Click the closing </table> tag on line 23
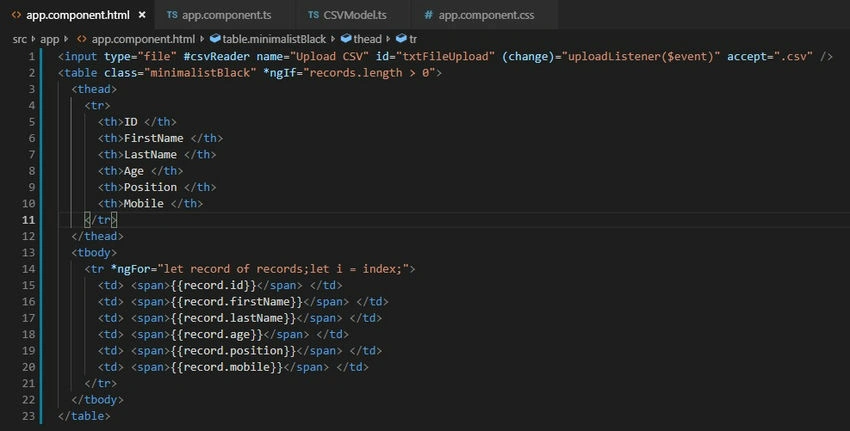This screenshot has height=431, width=850. [x=84, y=416]
